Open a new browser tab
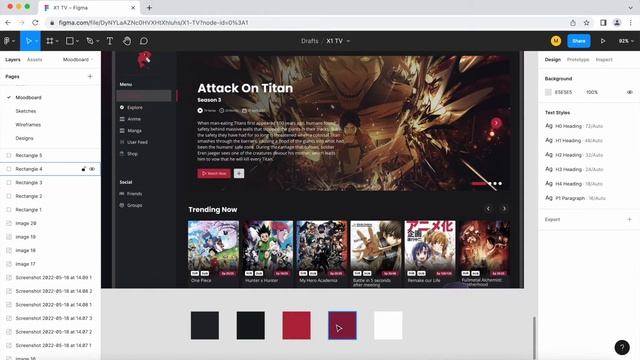This screenshot has width=640, height=360. [149, 7]
